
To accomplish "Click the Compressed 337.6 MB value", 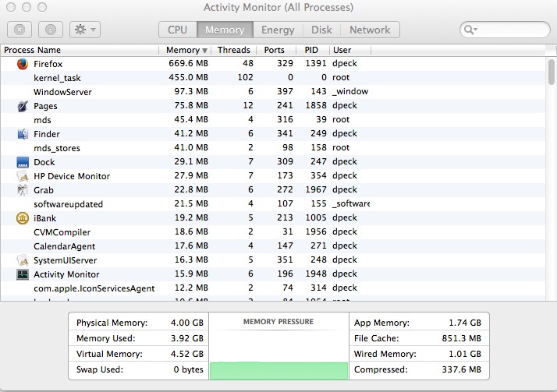I will (462, 369).
